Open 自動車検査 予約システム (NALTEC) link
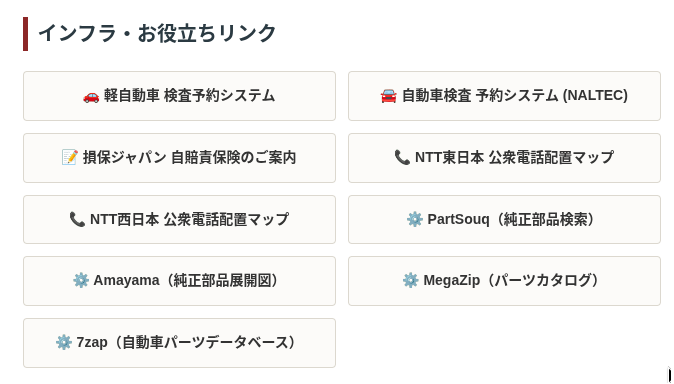The height and width of the screenshot is (384, 674). [504, 96]
